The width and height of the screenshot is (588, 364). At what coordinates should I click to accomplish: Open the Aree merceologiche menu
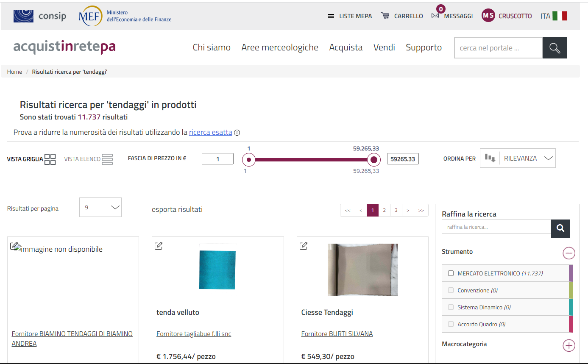tap(279, 47)
